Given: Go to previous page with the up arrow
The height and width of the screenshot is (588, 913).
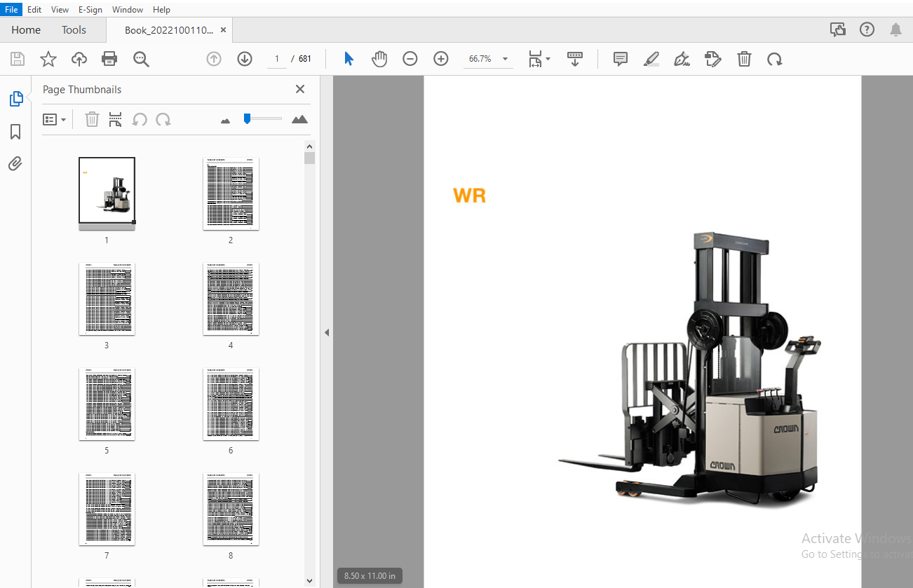Looking at the screenshot, I should [x=214, y=59].
